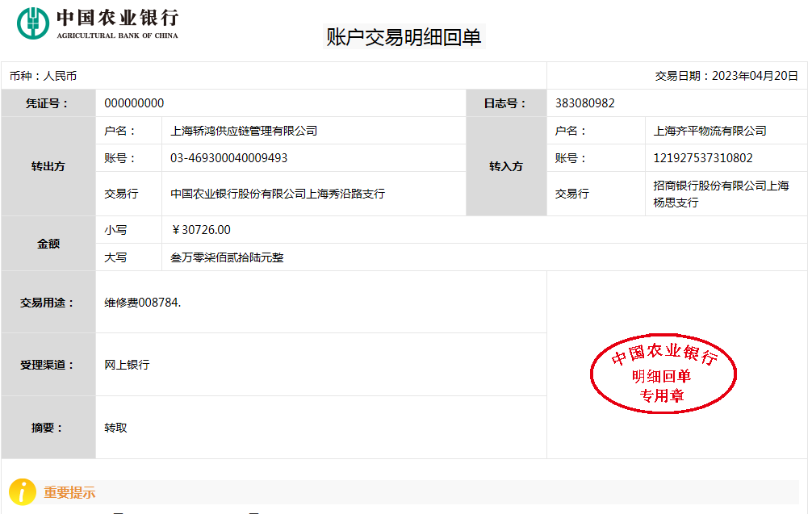Select the log number 383080982
This screenshot has height=514, width=812.
584,103
